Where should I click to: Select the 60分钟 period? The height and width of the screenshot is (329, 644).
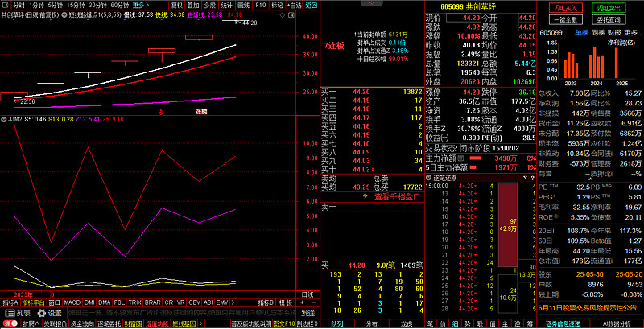coord(119,6)
